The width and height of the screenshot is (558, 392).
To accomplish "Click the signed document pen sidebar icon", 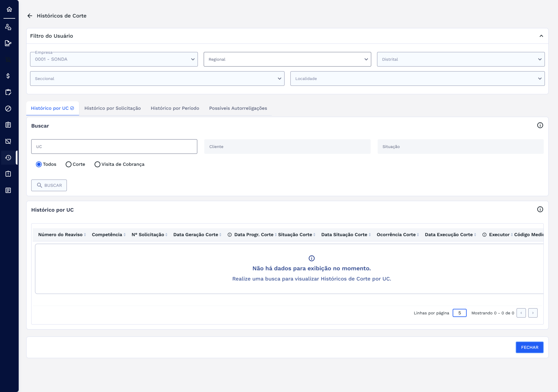I will [x=8, y=43].
